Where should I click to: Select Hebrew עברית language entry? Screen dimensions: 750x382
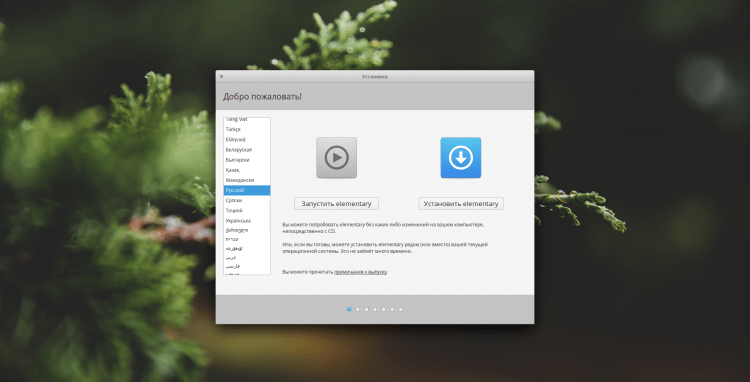[x=247, y=239]
